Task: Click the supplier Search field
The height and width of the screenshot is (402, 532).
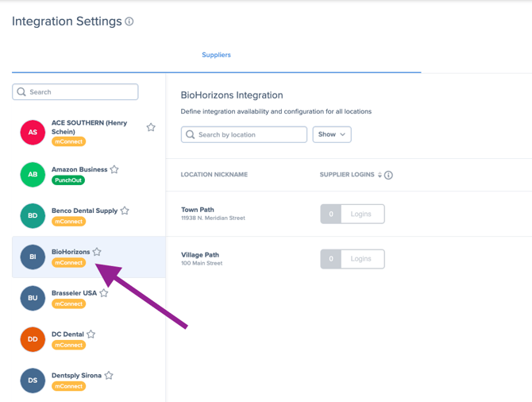Action: click(x=75, y=92)
